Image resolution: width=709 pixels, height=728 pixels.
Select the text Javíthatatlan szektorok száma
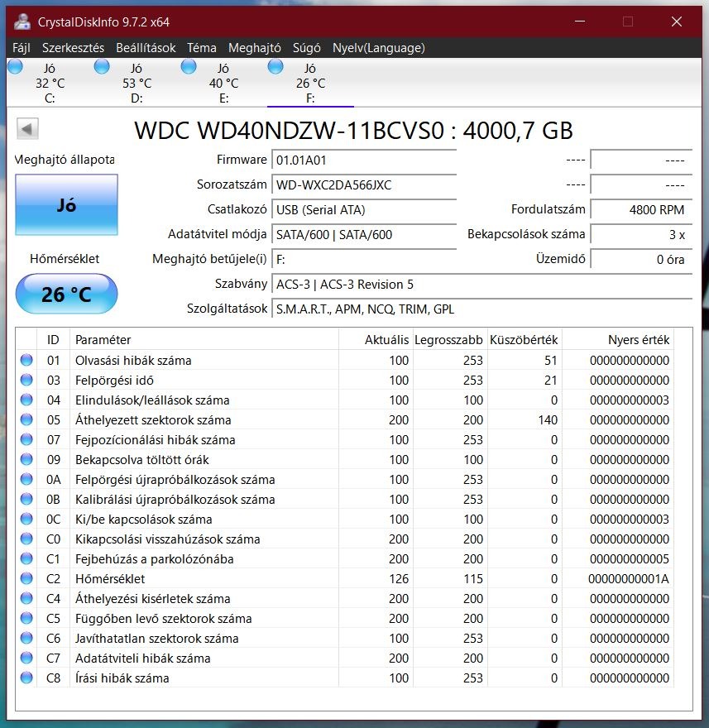157,639
